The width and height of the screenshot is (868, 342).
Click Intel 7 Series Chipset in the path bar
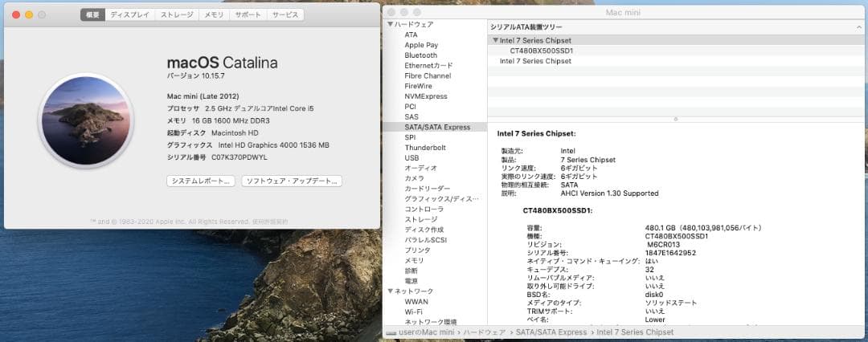coord(635,332)
